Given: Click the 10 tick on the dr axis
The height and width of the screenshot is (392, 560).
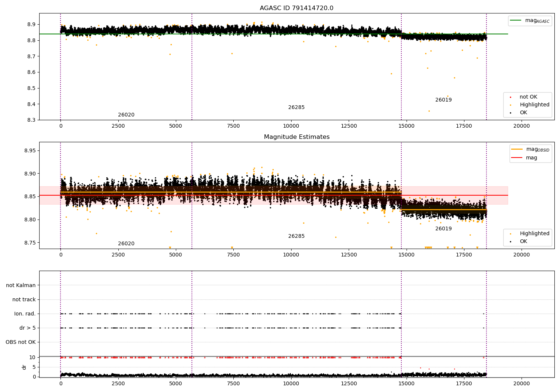Looking at the screenshot, I should [x=32, y=357].
